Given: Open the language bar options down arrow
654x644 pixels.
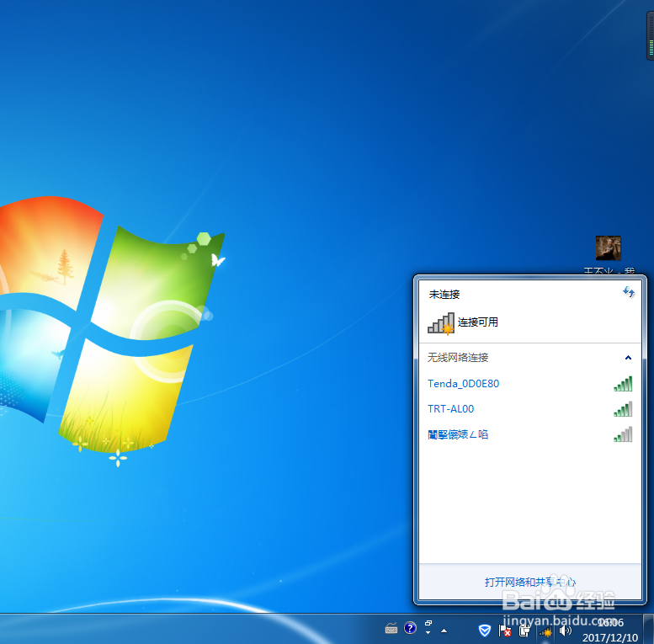Looking at the screenshot, I should (428, 633).
